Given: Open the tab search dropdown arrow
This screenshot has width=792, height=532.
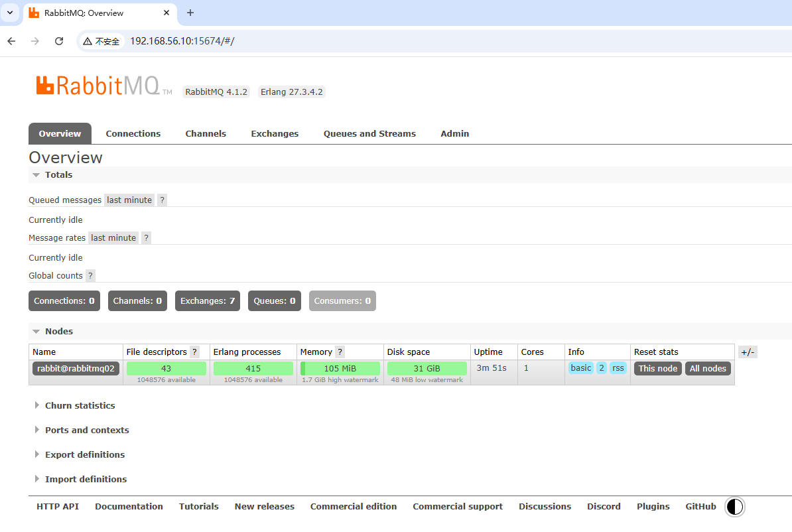Looking at the screenshot, I should pyautogui.click(x=9, y=13).
